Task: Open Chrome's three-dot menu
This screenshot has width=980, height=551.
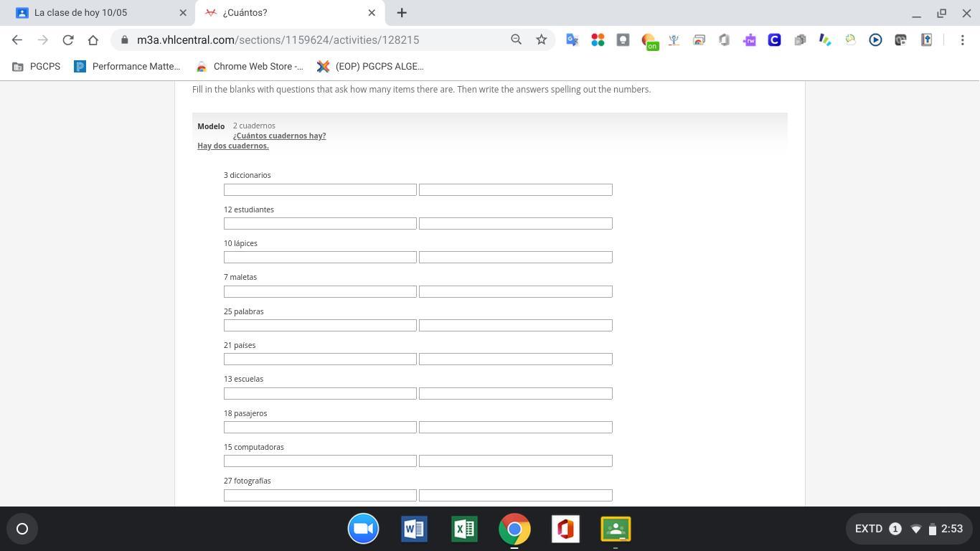Action: (963, 40)
